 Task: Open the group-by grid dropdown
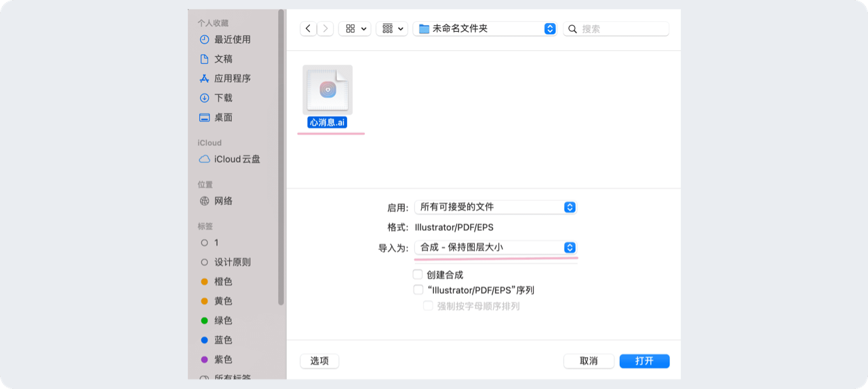(391, 29)
